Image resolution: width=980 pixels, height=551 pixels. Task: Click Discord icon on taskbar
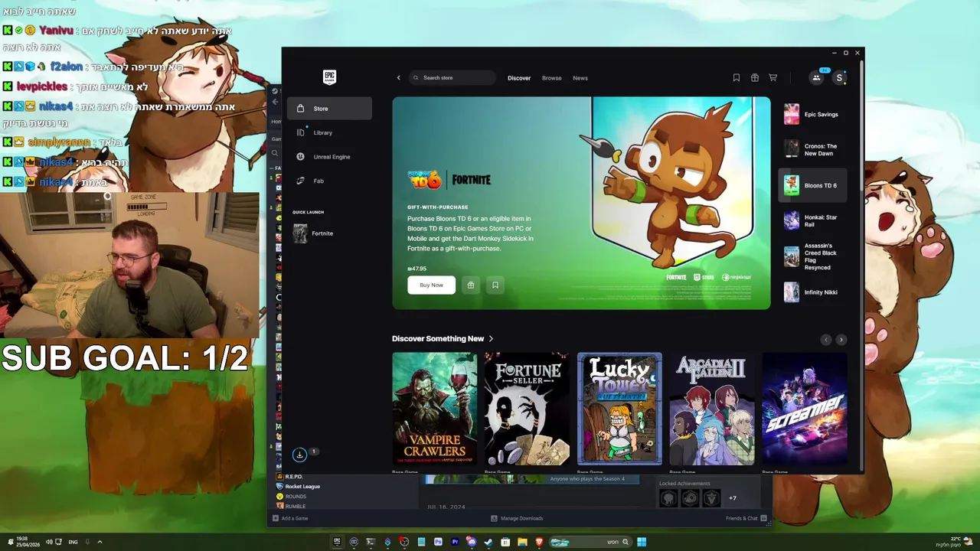pos(472,542)
